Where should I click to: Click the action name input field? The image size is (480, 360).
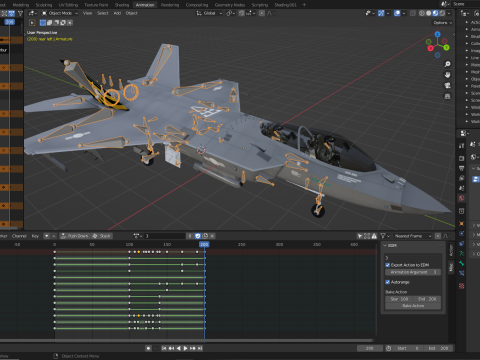pyautogui.click(x=165, y=236)
